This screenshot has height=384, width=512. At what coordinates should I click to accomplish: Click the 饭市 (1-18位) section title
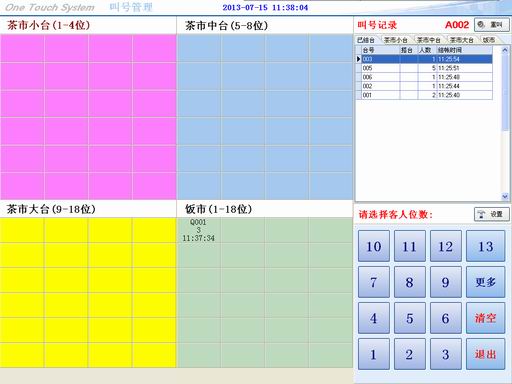(x=219, y=209)
